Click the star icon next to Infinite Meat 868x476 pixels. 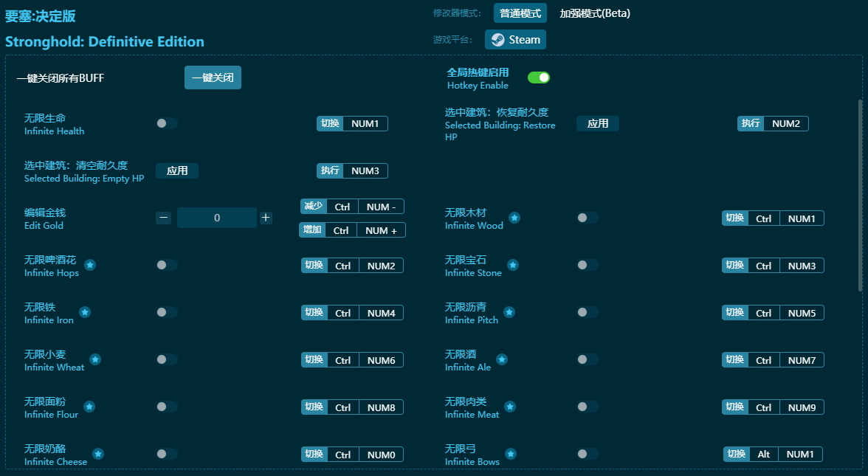click(x=510, y=407)
